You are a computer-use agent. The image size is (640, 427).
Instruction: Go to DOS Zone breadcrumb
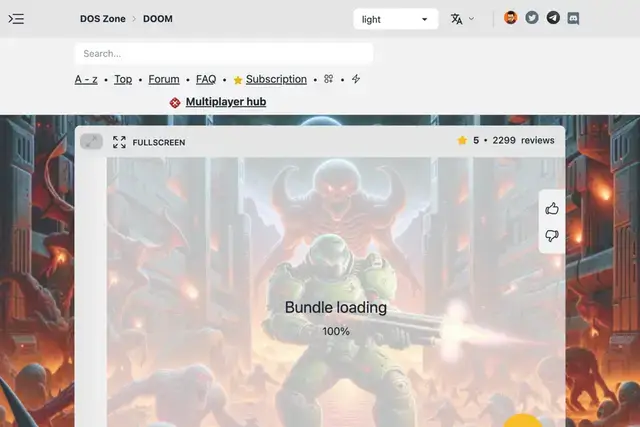tap(102, 19)
